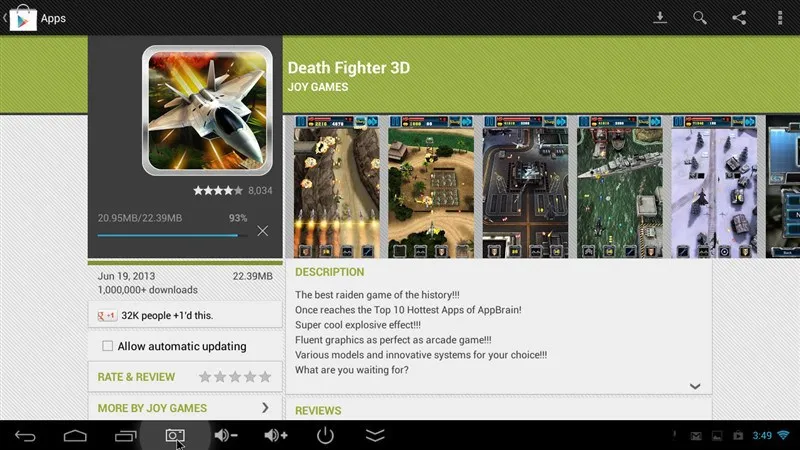The height and width of the screenshot is (450, 800).
Task: Click the 32K people +1'd this text
Action: (x=167, y=316)
